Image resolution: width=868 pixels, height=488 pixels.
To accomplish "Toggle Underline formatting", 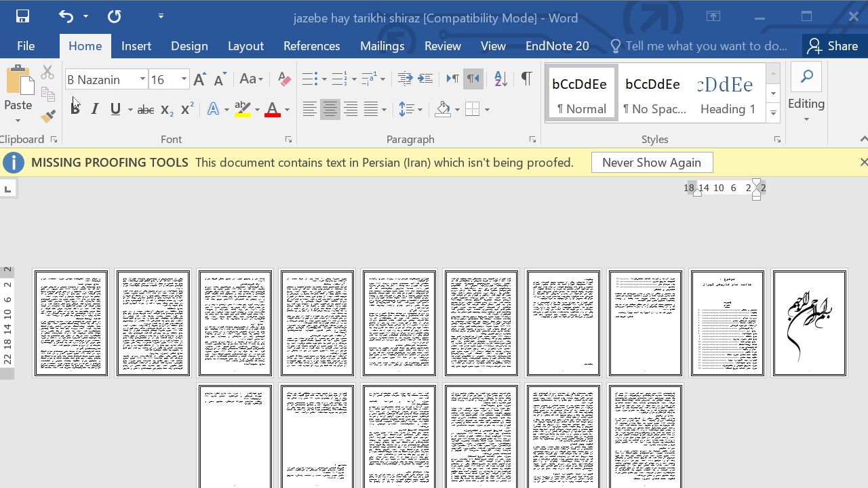I will [115, 109].
